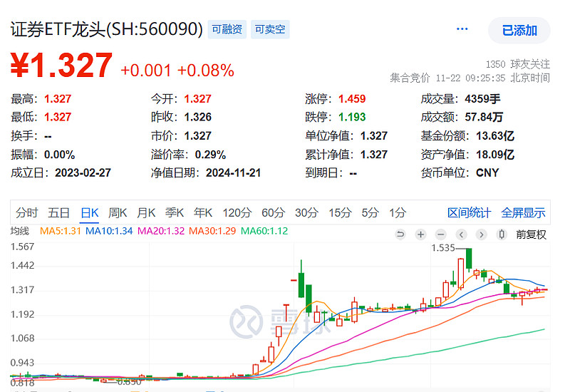570x392 pixels.
Task: Click the 净值日期 2024-11-21
Action: (x=234, y=172)
